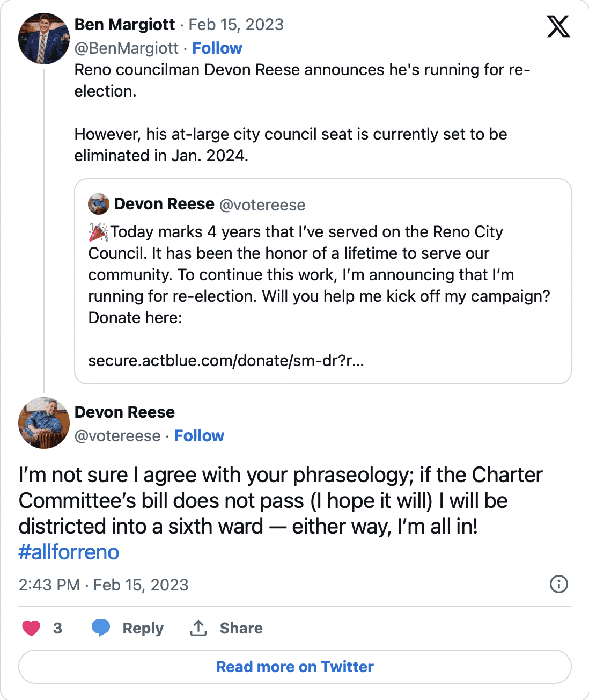Click Devon Reese's small quoted-tweet avatar
Image resolution: width=589 pixels, height=700 pixels.
point(99,204)
